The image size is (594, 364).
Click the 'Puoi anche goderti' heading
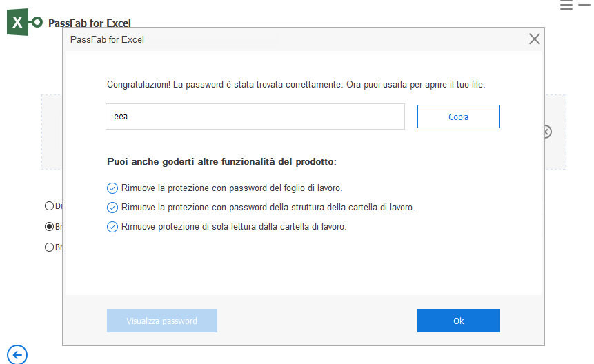(221, 161)
